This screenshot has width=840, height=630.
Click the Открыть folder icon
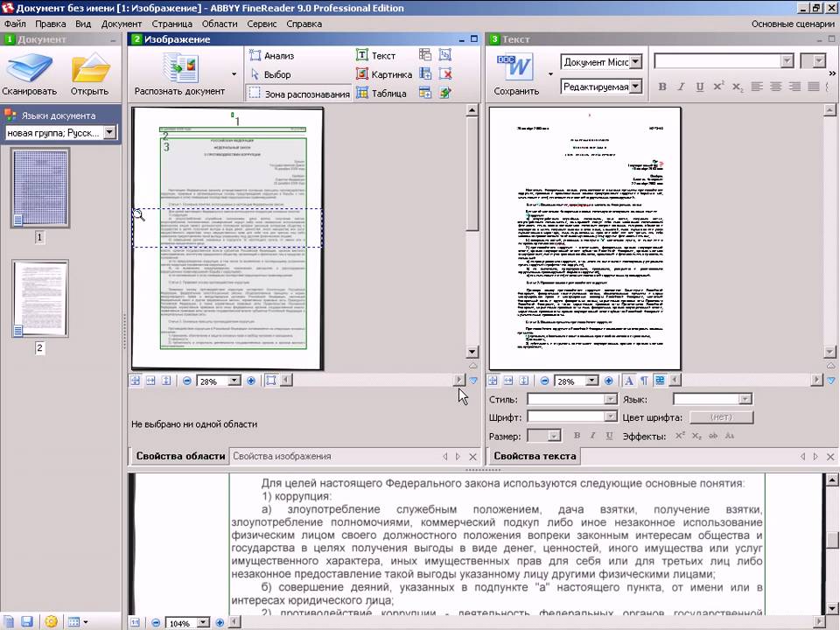[x=90, y=67]
